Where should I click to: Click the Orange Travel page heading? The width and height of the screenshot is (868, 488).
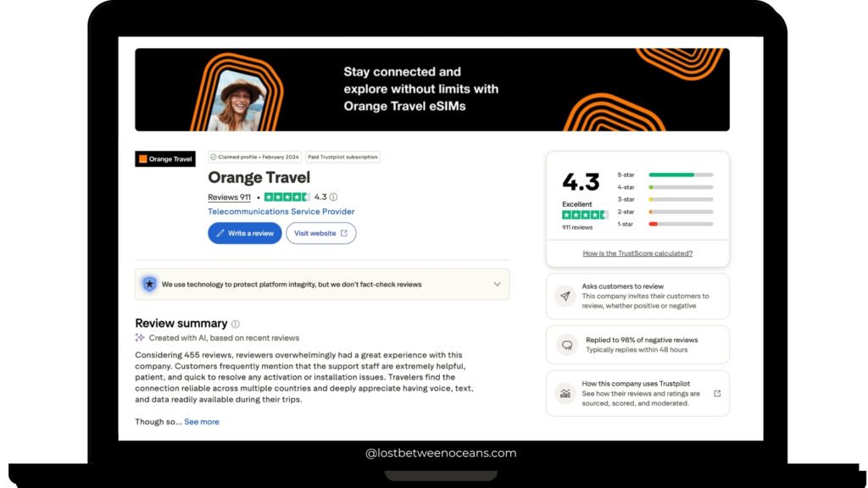(x=259, y=178)
